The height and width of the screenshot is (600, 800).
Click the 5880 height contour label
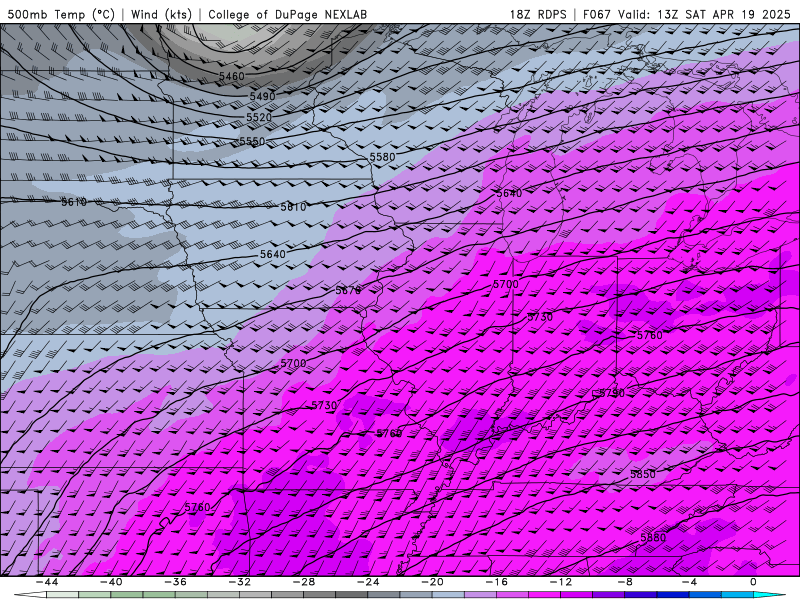tap(653, 537)
